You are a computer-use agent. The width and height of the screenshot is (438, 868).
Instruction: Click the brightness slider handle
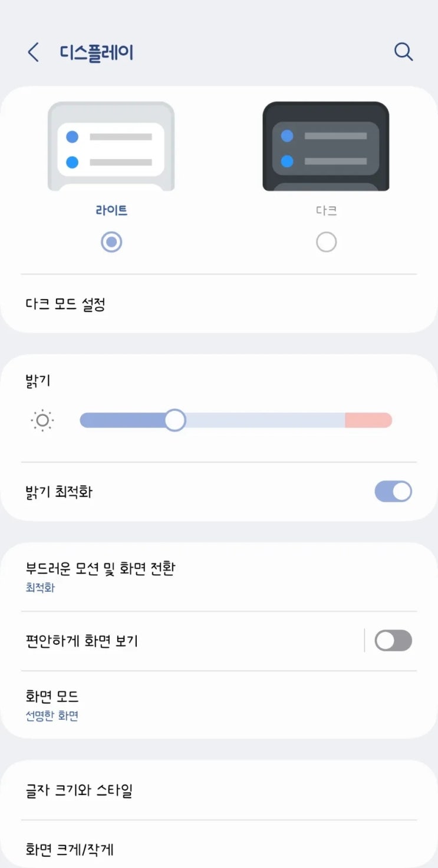click(x=174, y=420)
